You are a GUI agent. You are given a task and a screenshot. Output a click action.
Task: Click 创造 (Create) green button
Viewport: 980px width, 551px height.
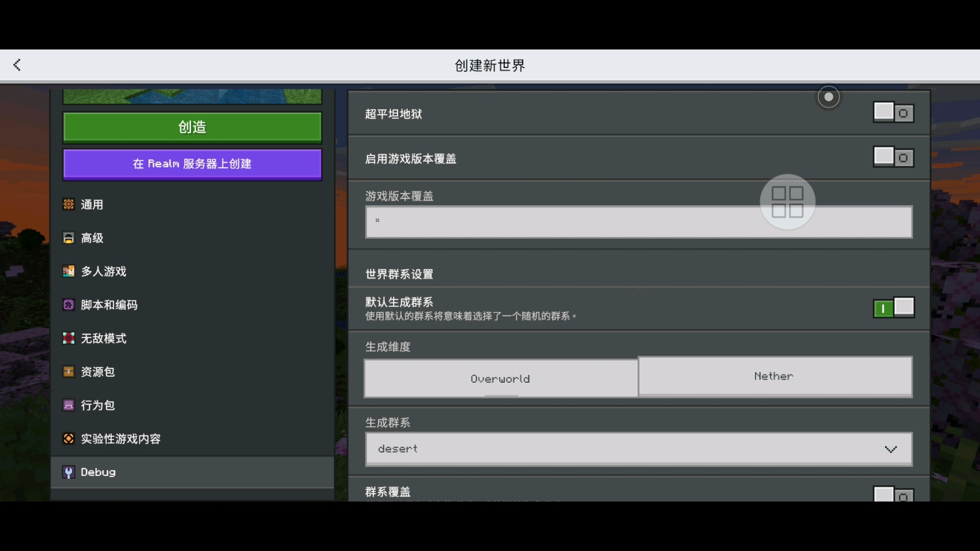(193, 127)
